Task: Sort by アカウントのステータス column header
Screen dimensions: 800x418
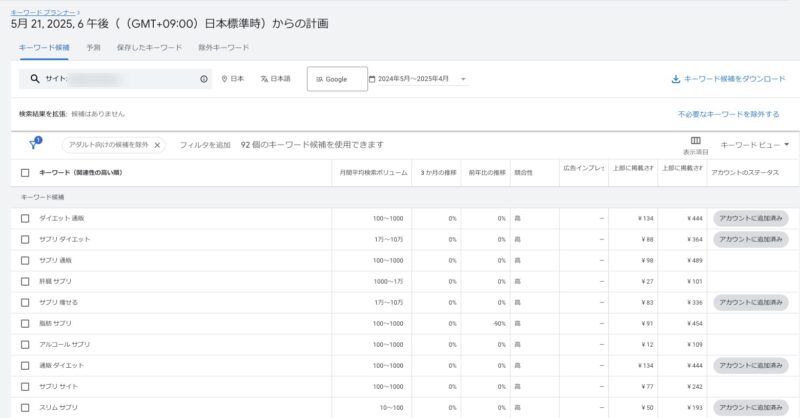Action: click(x=745, y=173)
